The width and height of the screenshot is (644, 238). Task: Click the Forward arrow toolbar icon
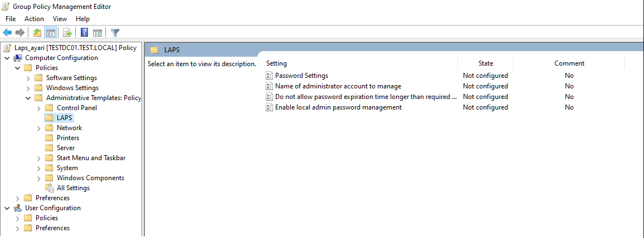click(20, 32)
